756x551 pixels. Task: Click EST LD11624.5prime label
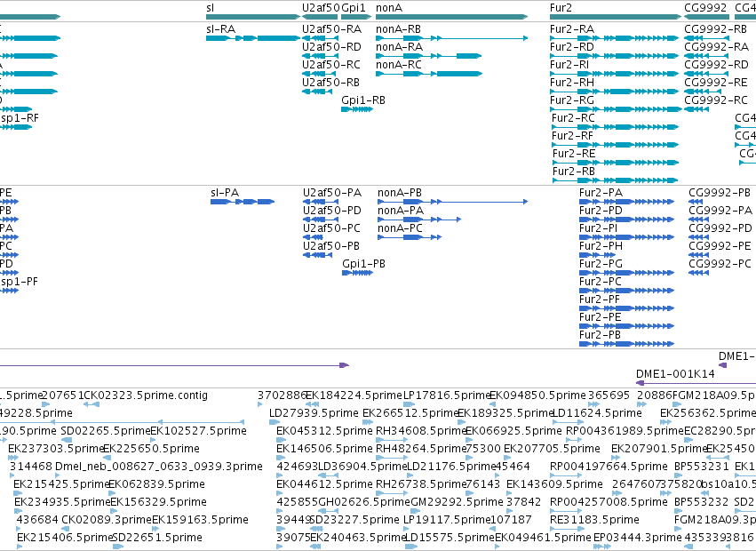(x=597, y=413)
